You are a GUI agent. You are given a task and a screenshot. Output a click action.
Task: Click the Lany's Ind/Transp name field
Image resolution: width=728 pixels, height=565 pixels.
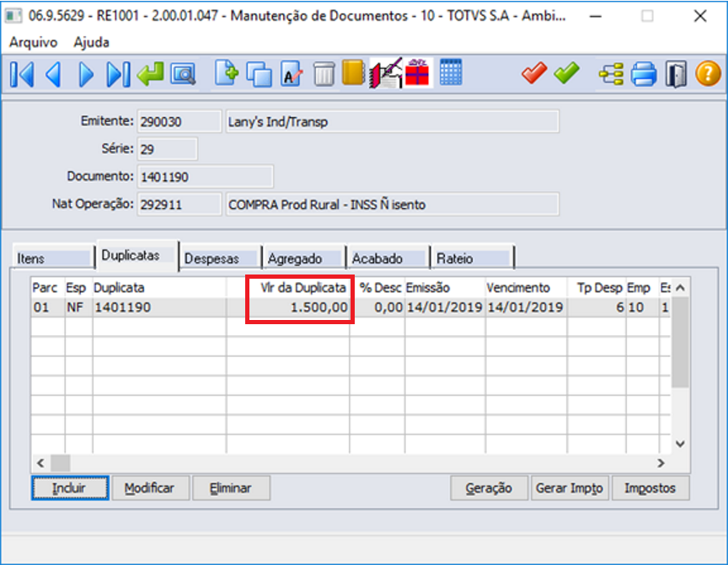393,121
